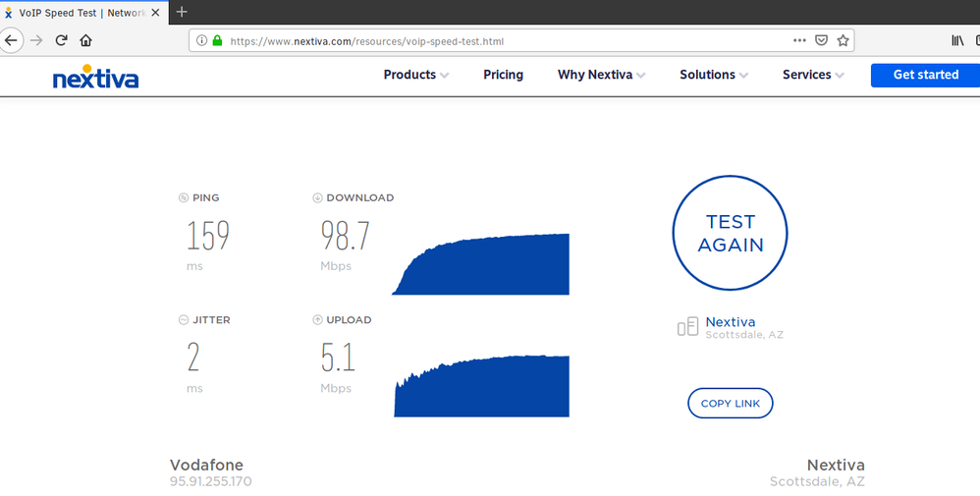Screen dimensions: 980x496
Task: Show site information icon in address bar
Action: (201, 40)
